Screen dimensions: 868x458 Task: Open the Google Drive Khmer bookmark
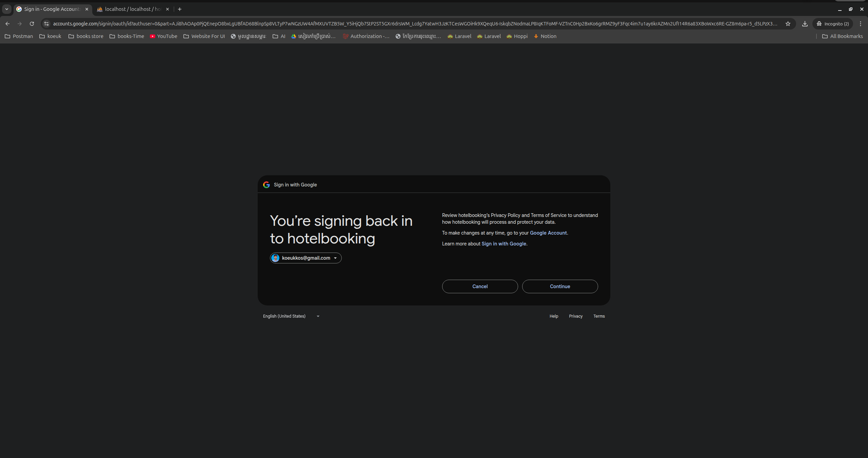pos(313,36)
